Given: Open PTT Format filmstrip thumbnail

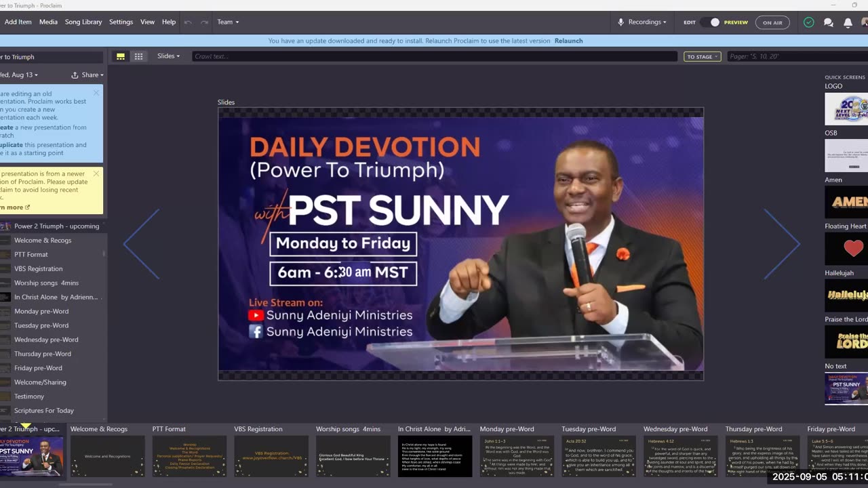Looking at the screenshot, I should (x=189, y=456).
